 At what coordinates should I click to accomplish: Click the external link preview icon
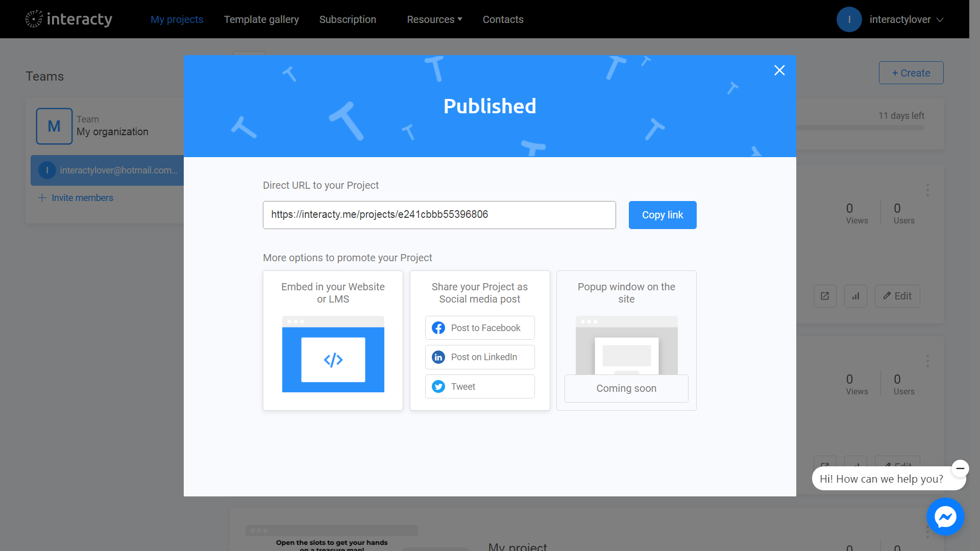coord(825,296)
